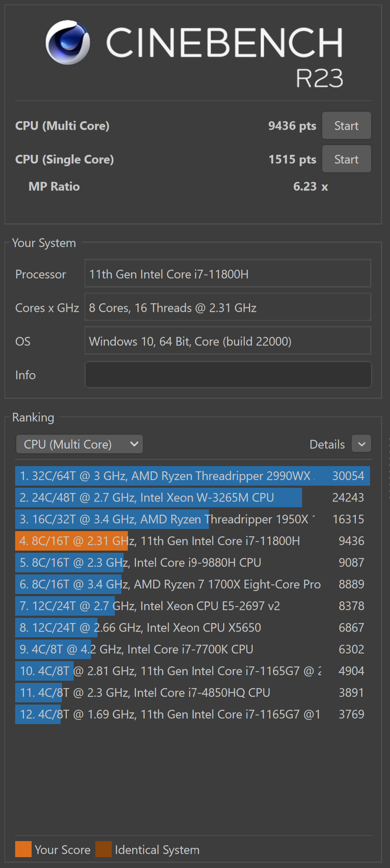Click the orange Your Score color swatch

click(x=23, y=849)
